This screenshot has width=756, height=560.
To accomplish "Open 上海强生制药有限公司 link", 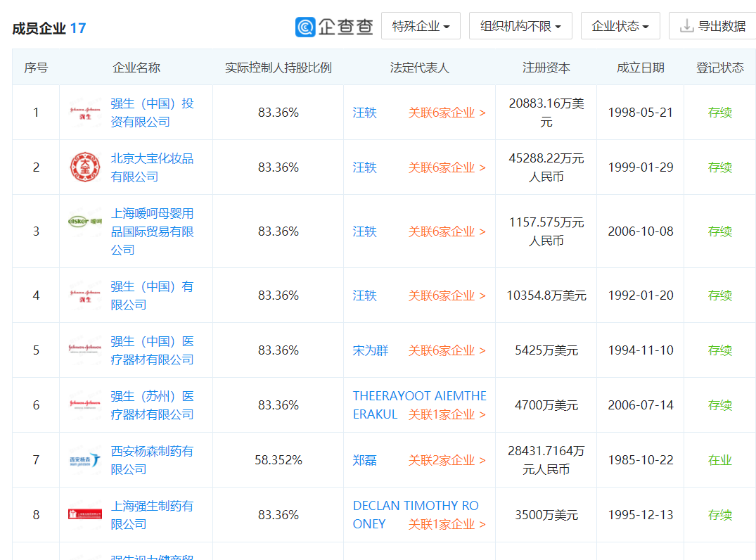I will 153,515.
